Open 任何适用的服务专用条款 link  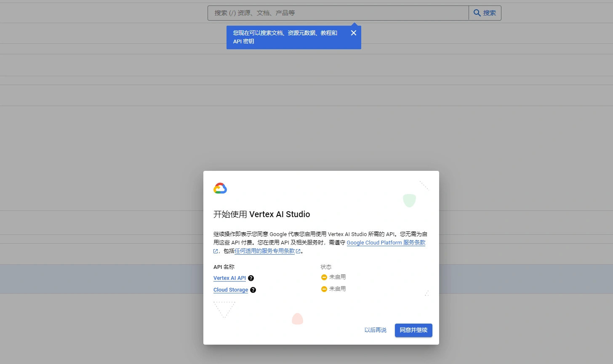coord(265,251)
